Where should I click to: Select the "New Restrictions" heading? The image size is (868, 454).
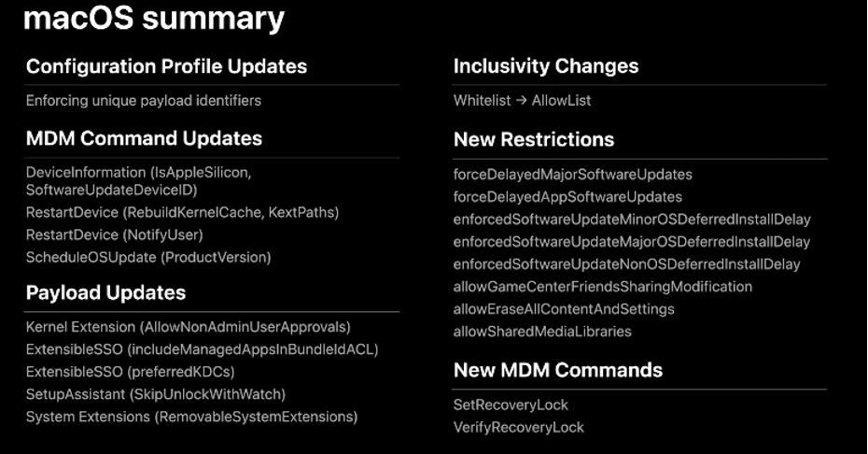pos(534,139)
